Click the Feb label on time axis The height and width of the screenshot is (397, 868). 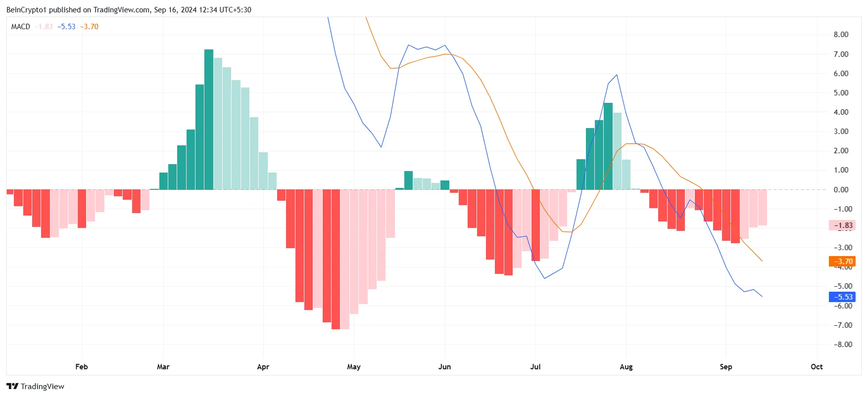(82, 367)
